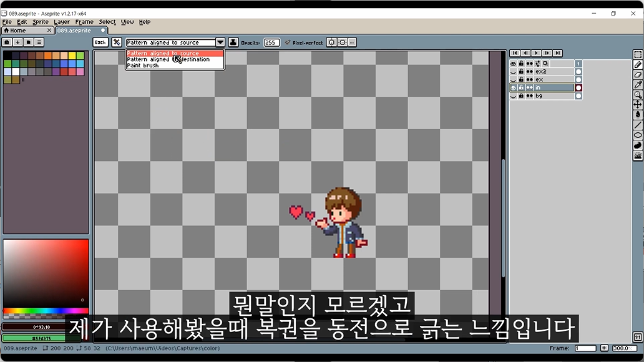The height and width of the screenshot is (362, 644).
Task: Open the Select menu
Action: coord(107,22)
